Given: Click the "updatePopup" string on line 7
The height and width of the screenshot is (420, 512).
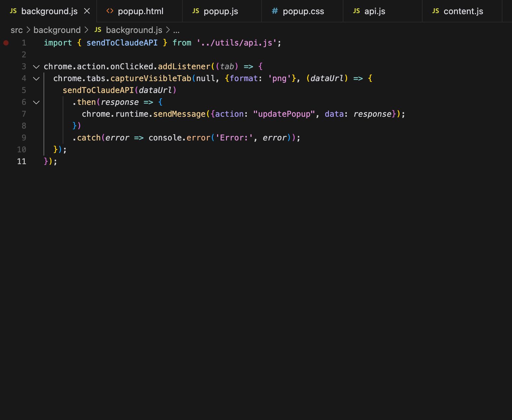Looking at the screenshot, I should point(284,114).
